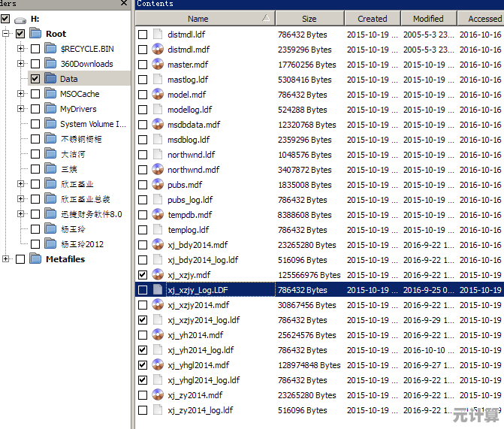Click the pubs.mdf database file icon
This screenshot has width=504, height=429.
pos(158,185)
